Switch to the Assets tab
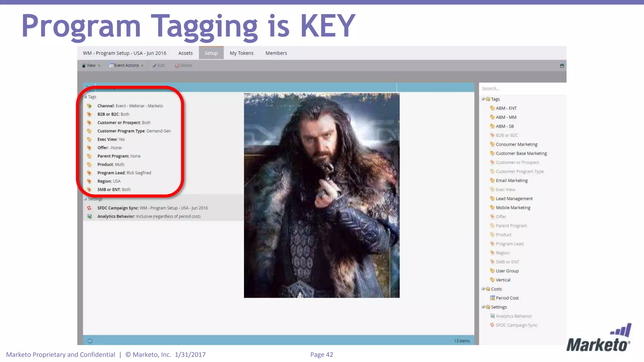The image size is (644, 362). [x=185, y=53]
